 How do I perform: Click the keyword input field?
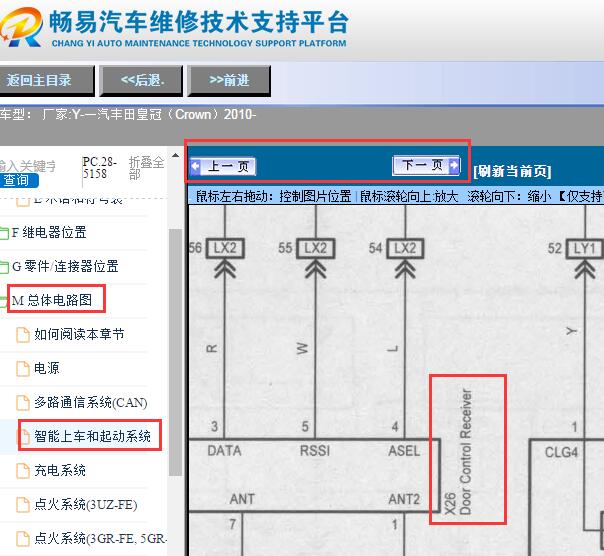point(28,166)
